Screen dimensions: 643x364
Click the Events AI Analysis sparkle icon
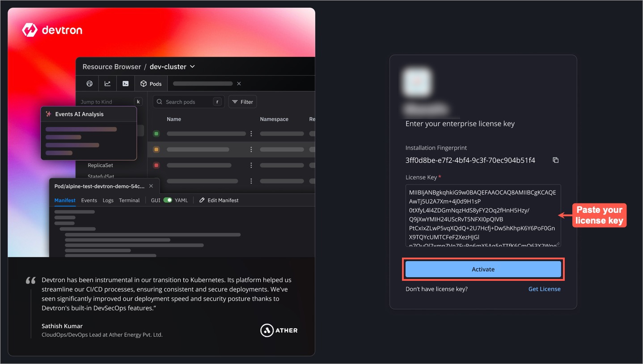[48, 114]
